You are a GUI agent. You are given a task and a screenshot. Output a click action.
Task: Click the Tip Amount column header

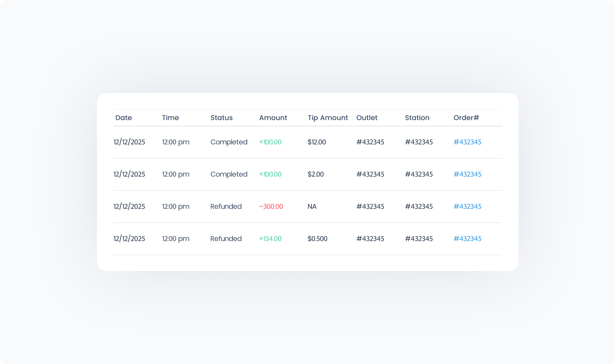[x=328, y=118]
